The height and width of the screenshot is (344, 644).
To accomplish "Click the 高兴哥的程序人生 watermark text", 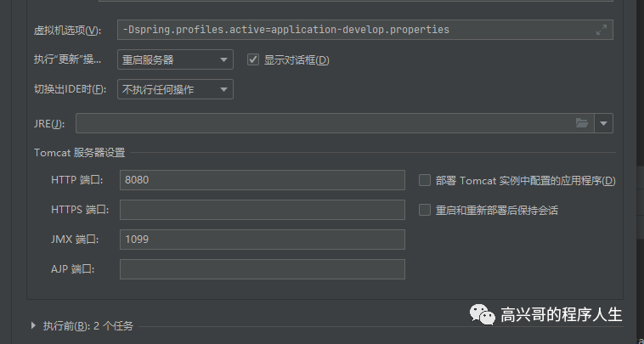I will point(562,314).
